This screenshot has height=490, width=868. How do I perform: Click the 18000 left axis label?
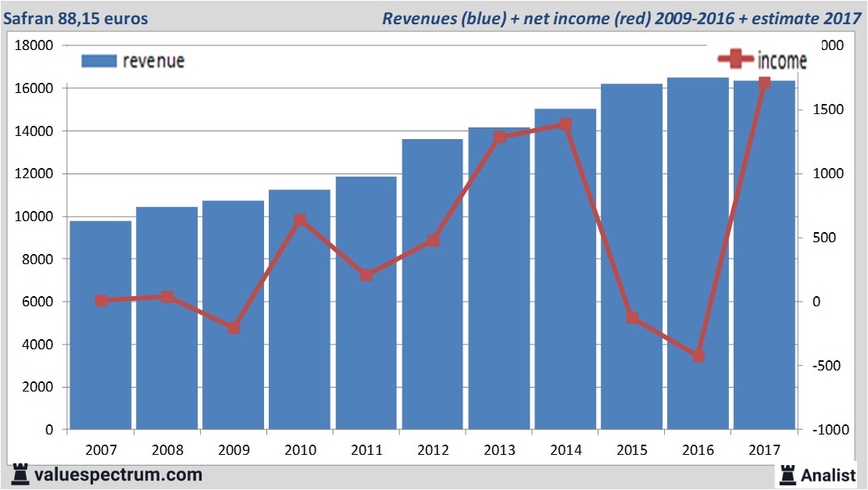click(34, 45)
